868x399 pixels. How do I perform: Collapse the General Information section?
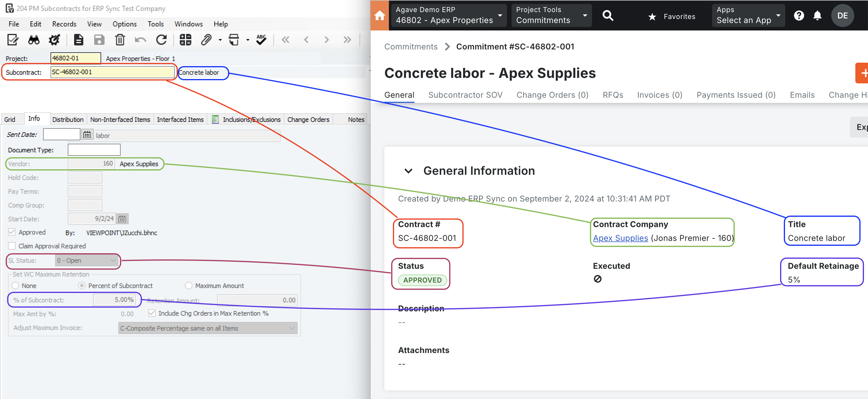tap(408, 171)
